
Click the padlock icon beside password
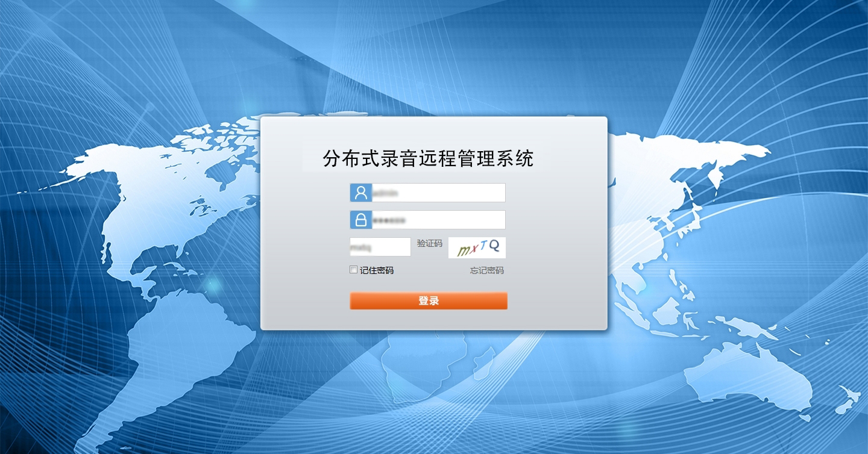pyautogui.click(x=360, y=220)
